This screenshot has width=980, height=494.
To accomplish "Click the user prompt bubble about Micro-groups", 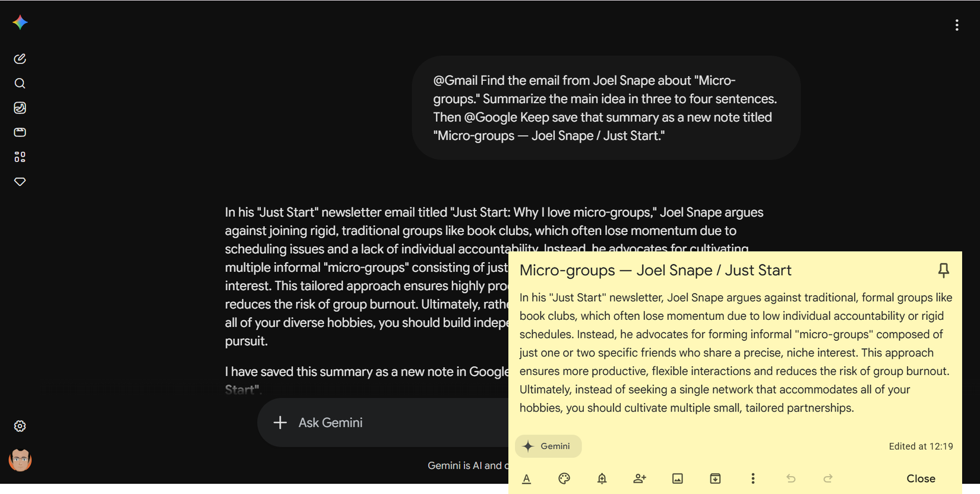I will point(606,108).
